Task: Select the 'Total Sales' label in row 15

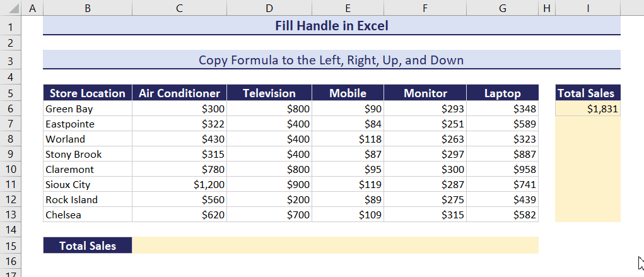Action: 88,245
